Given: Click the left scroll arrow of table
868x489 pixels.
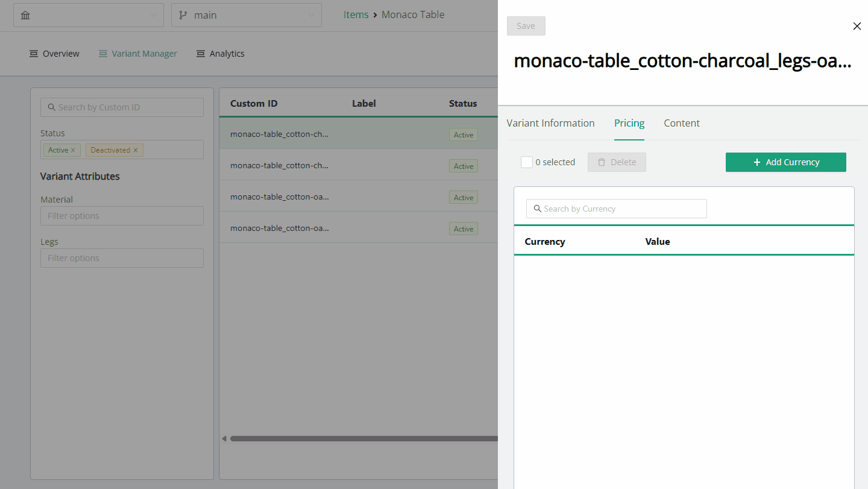Looking at the screenshot, I should 225,438.
